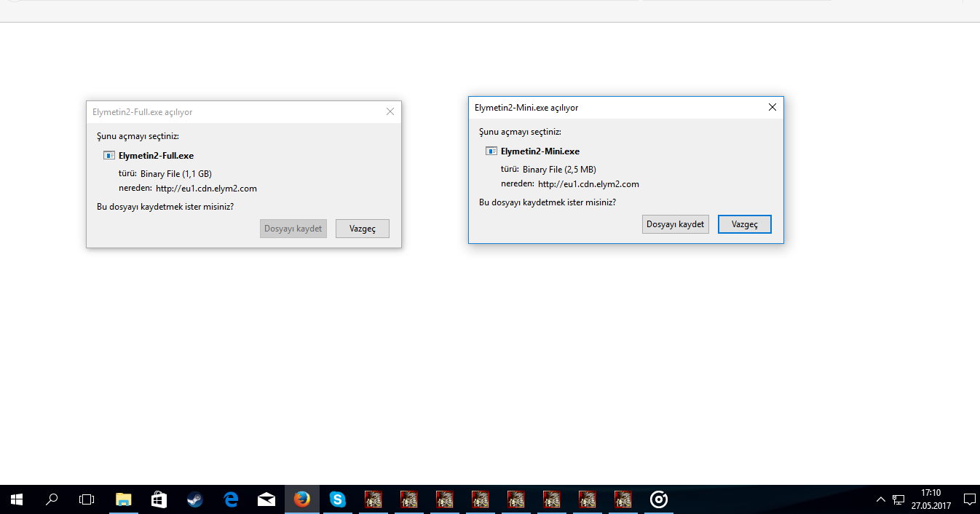This screenshot has height=514, width=980.
Task: Open the white ring app taskbar icon
Action: [659, 499]
